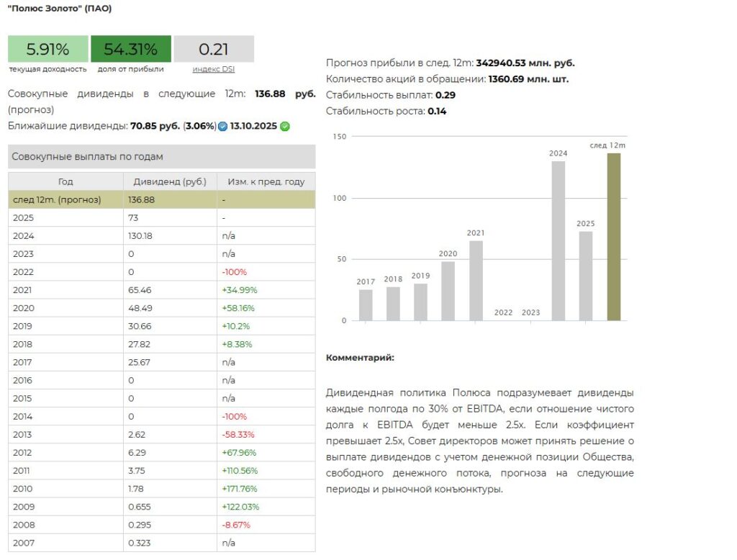Click the 2025 bar in the chart
The width and height of the screenshot is (737, 560).
(585, 276)
